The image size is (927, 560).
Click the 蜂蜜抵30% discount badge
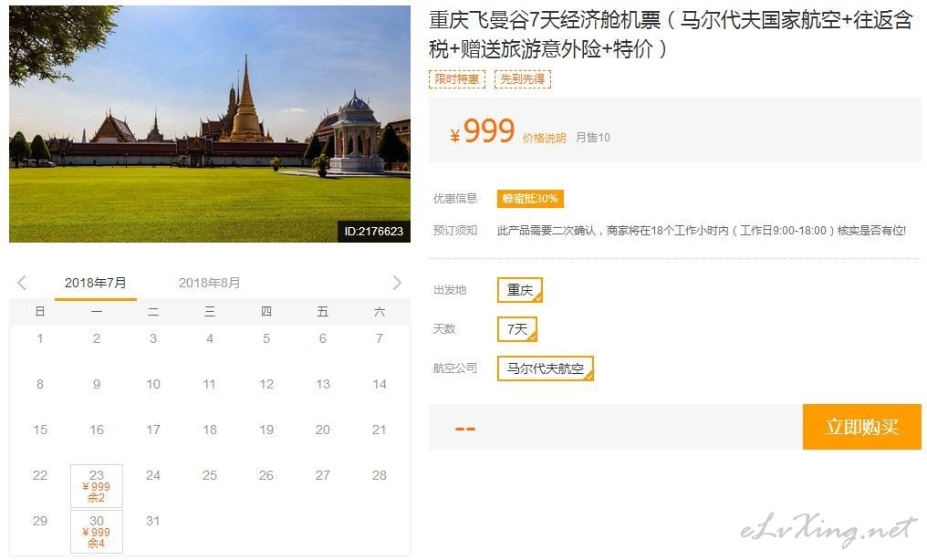(x=530, y=199)
